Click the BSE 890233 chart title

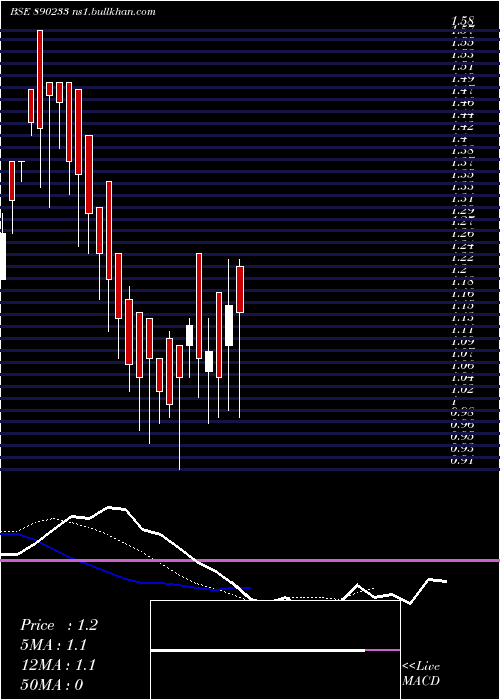[x=39, y=12]
